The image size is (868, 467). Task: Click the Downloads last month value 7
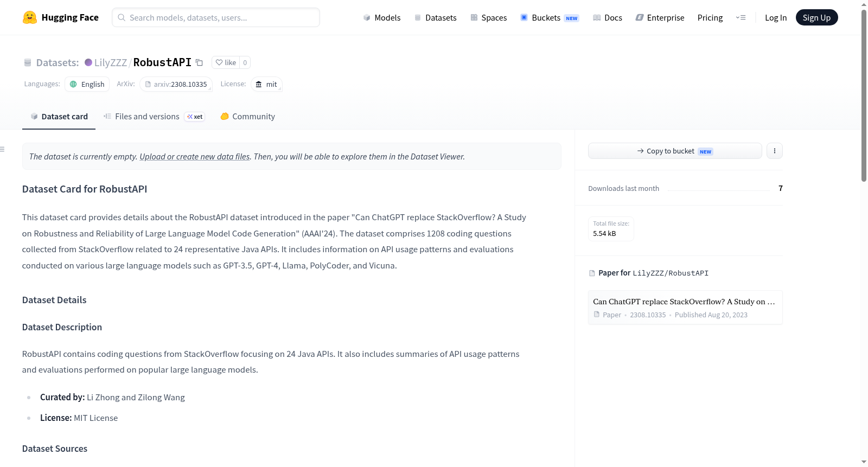point(781,188)
